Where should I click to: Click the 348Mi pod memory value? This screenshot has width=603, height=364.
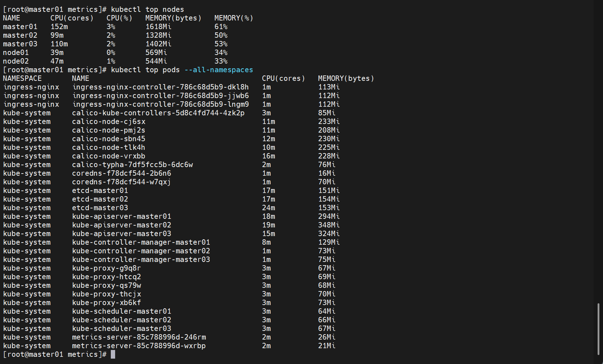click(x=329, y=225)
